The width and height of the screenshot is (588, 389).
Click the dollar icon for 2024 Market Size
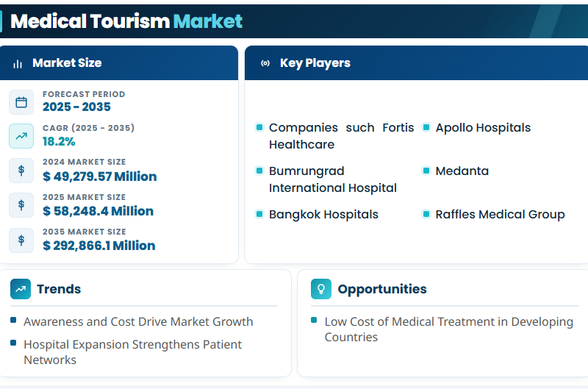pyautogui.click(x=21, y=171)
